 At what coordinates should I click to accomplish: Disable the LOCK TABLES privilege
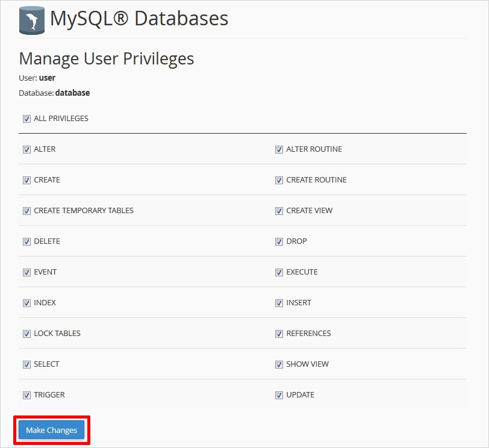tap(26, 334)
